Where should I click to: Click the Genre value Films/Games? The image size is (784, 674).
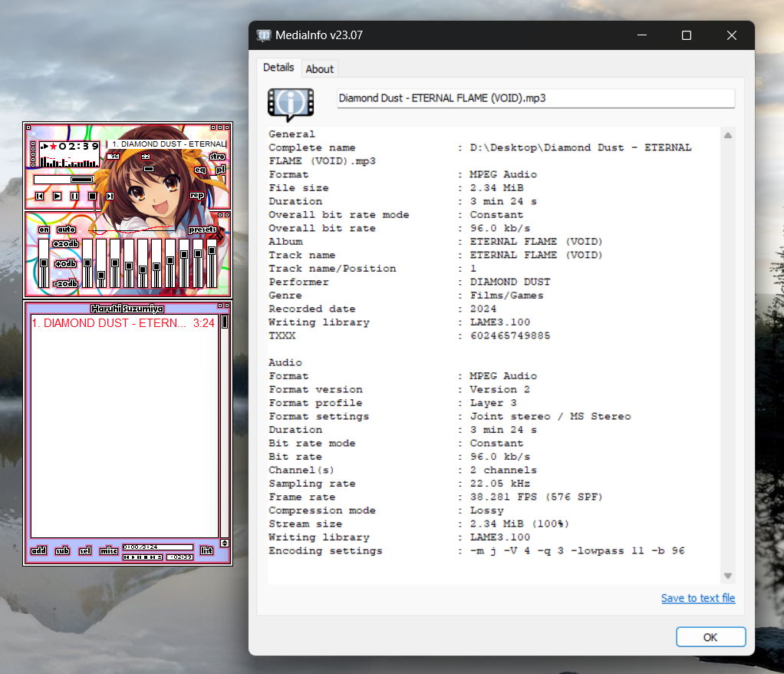[x=506, y=296]
